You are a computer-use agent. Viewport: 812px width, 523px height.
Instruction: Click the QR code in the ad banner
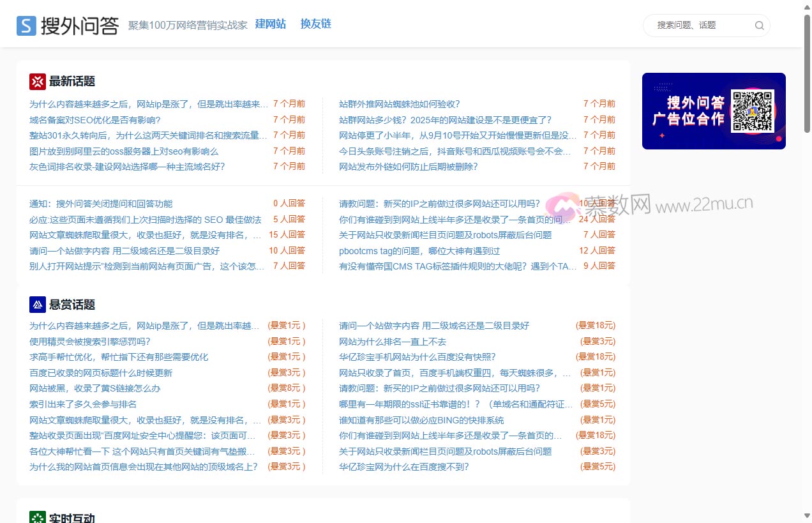point(752,111)
